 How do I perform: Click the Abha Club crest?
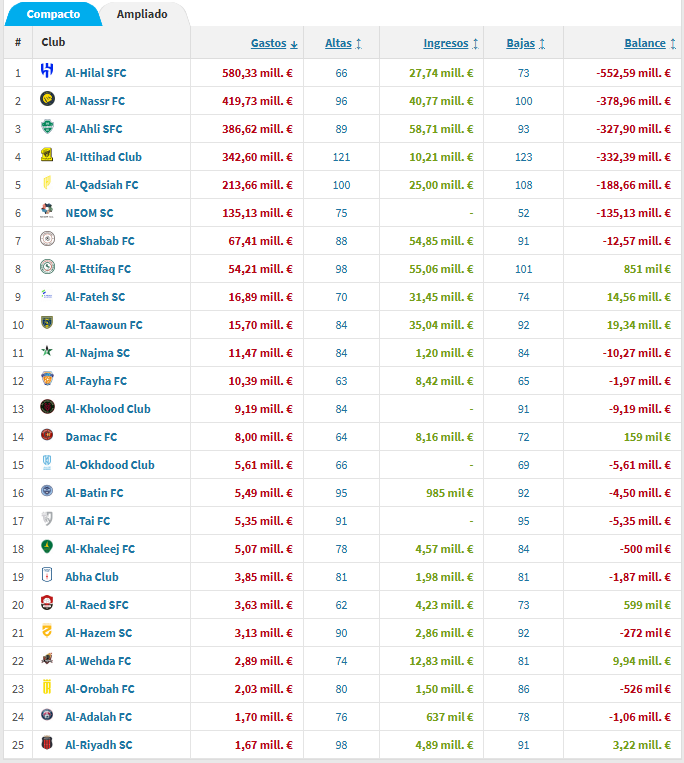(47, 575)
